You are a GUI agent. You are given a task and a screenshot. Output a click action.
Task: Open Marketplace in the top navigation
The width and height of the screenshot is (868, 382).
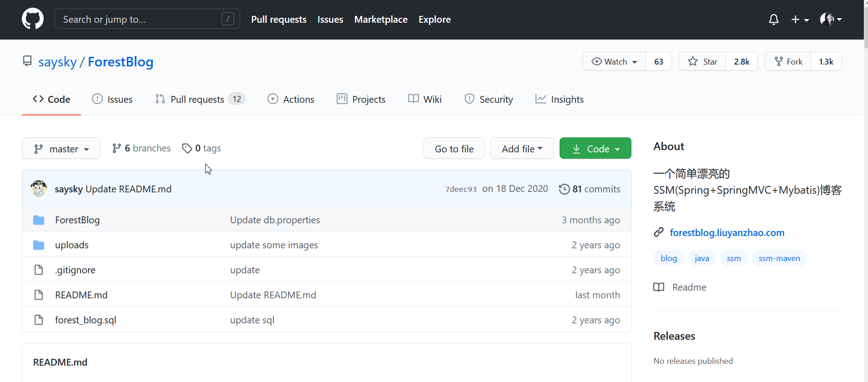tap(381, 20)
